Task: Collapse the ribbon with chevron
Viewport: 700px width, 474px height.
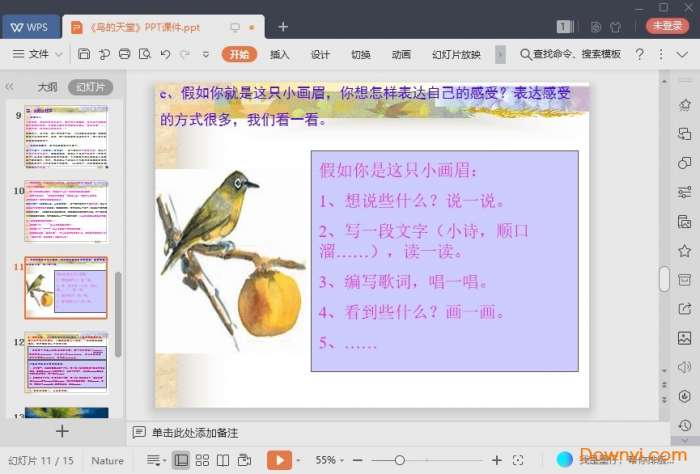Action: (x=682, y=54)
